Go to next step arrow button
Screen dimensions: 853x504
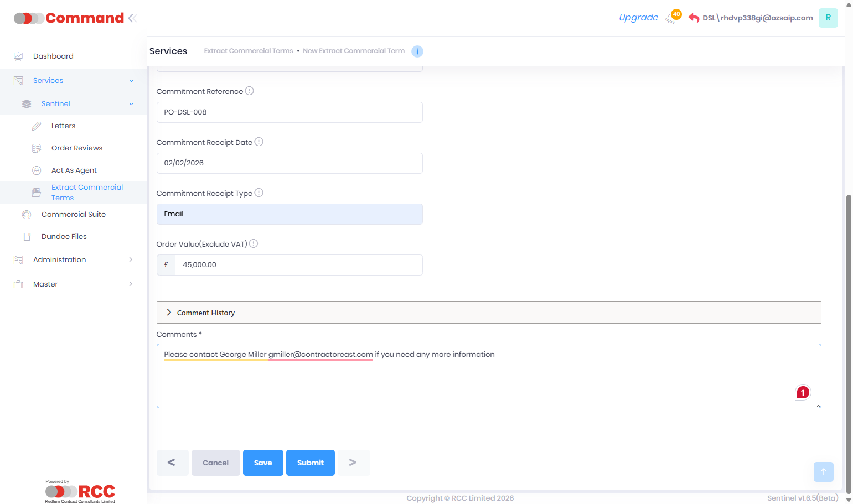353,463
